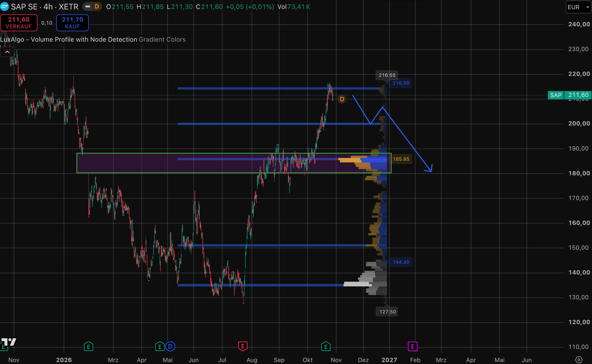
Task: Collapse the indicator legend with the chevron
Action: coord(7,52)
